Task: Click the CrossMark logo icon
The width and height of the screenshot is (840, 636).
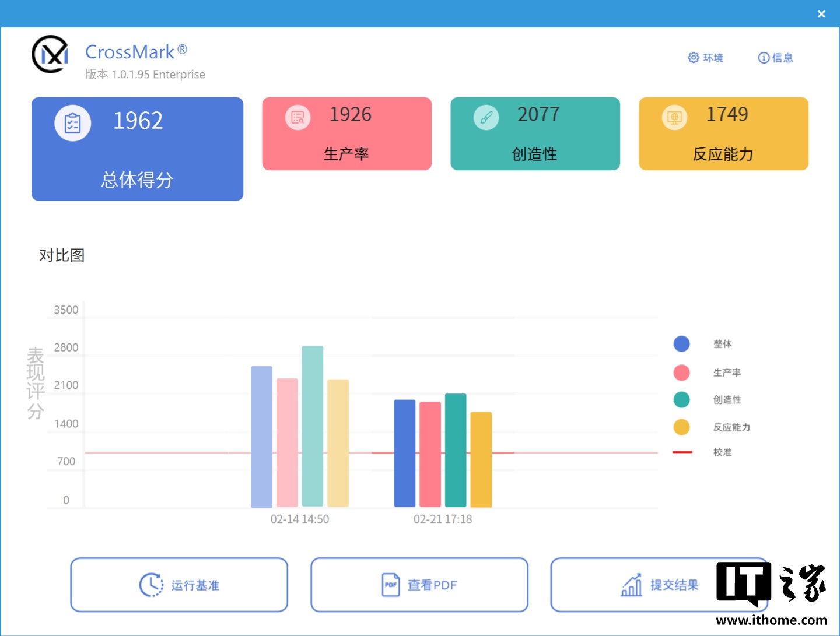Action: [50, 54]
